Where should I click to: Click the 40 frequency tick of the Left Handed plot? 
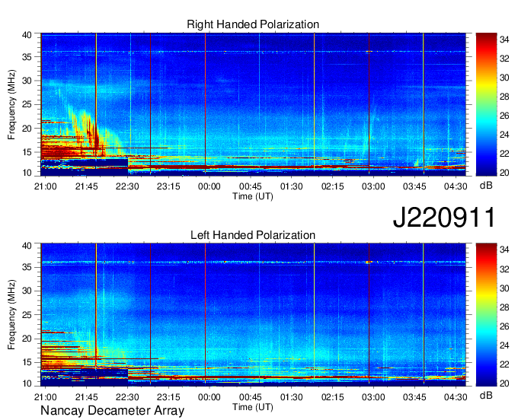tap(27, 246)
